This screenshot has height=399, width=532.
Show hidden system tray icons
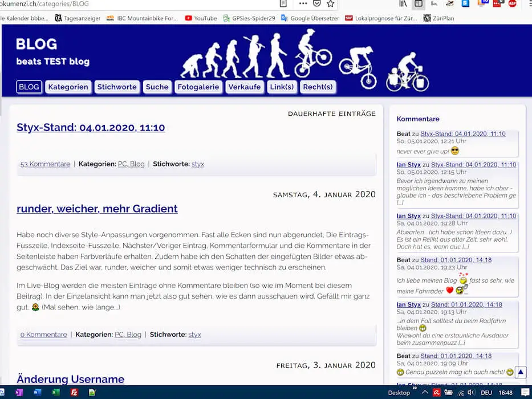pyautogui.click(x=424, y=392)
